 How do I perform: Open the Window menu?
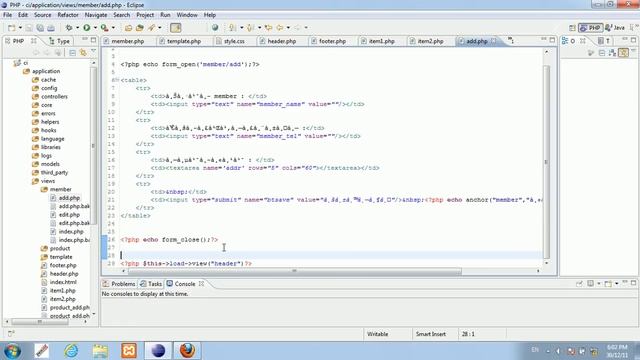pos(187,15)
